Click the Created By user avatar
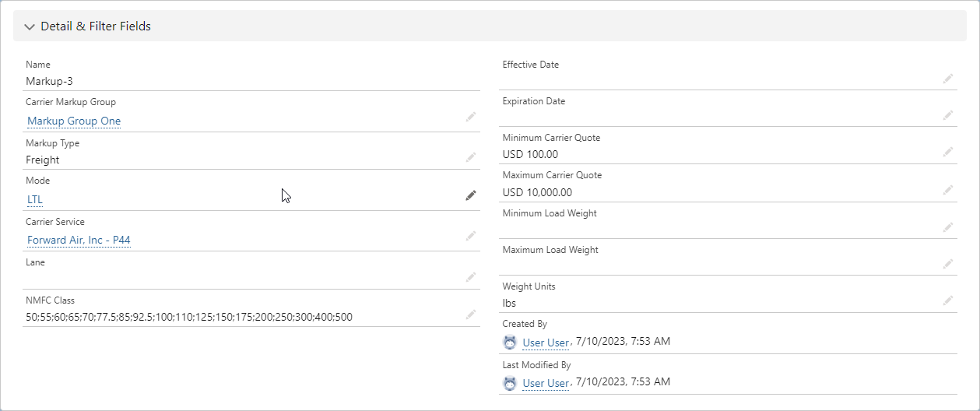The image size is (980, 411). (510, 342)
